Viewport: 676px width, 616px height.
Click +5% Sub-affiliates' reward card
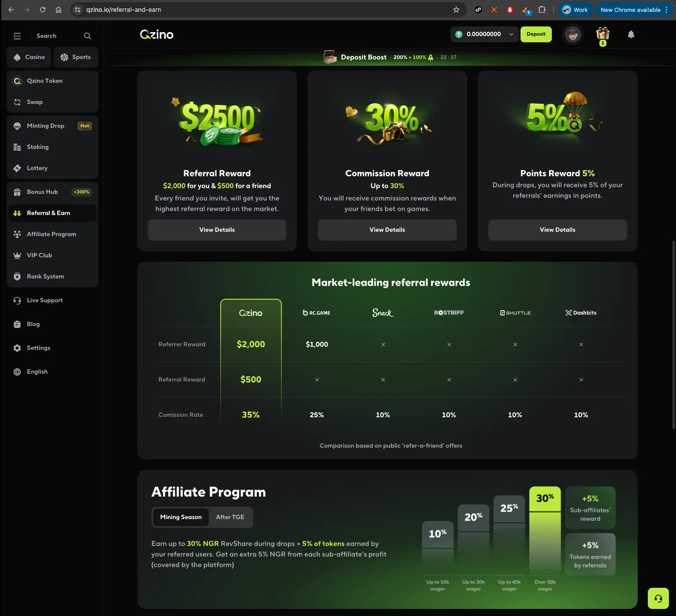590,508
